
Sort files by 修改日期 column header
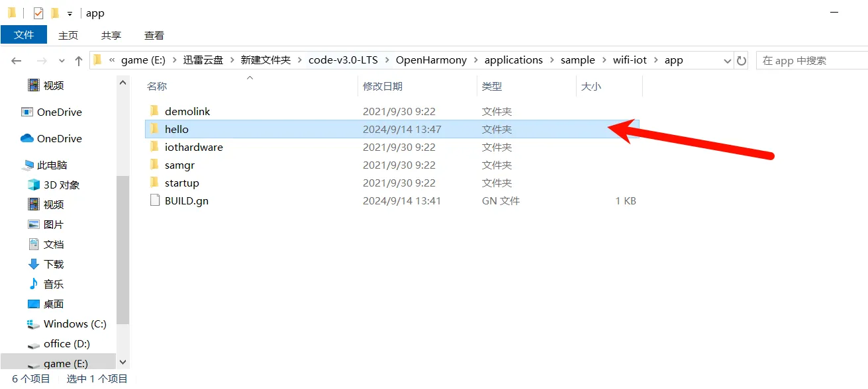[383, 86]
